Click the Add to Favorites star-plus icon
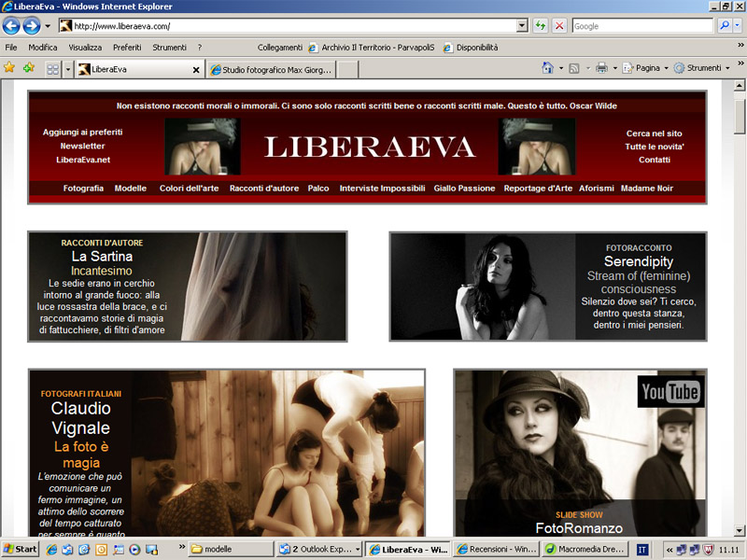The width and height of the screenshot is (747, 560). coord(29,67)
